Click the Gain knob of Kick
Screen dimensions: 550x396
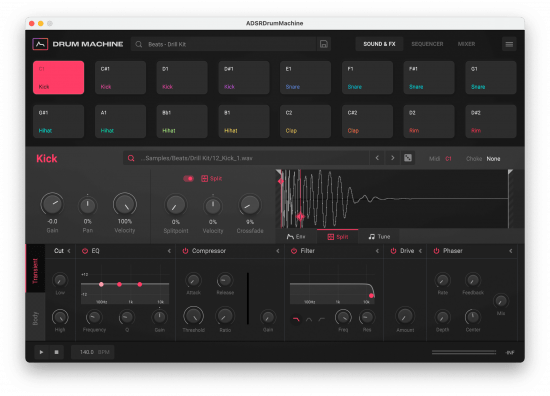[x=52, y=204]
